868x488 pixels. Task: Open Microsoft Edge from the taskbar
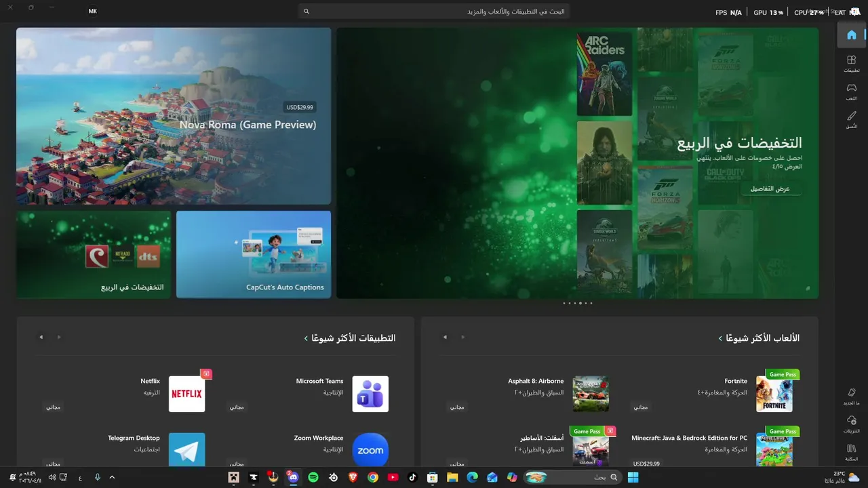[x=472, y=477]
